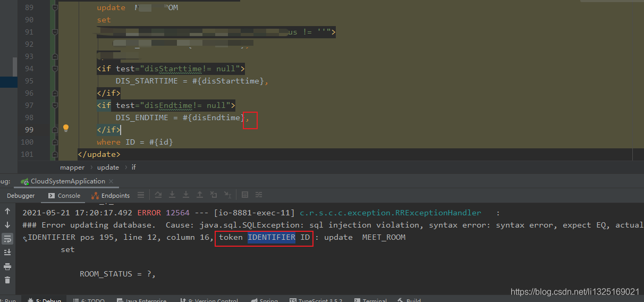This screenshot has width=644, height=302.
Task: Toggle soft-wrap in the console
Action: [x=7, y=239]
